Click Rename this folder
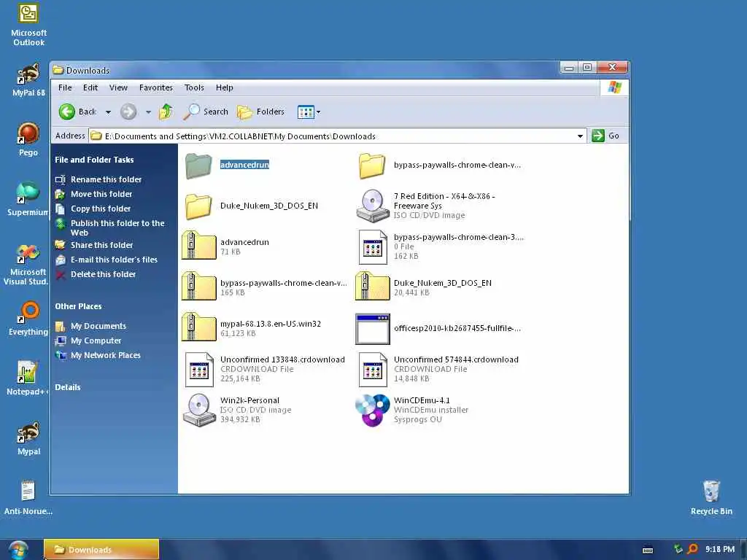The image size is (747, 560). [106, 179]
